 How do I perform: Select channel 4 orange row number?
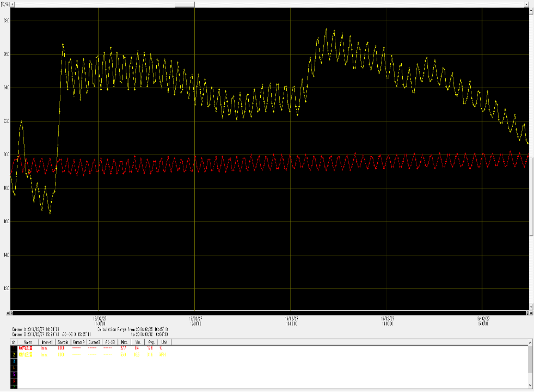click(x=14, y=367)
